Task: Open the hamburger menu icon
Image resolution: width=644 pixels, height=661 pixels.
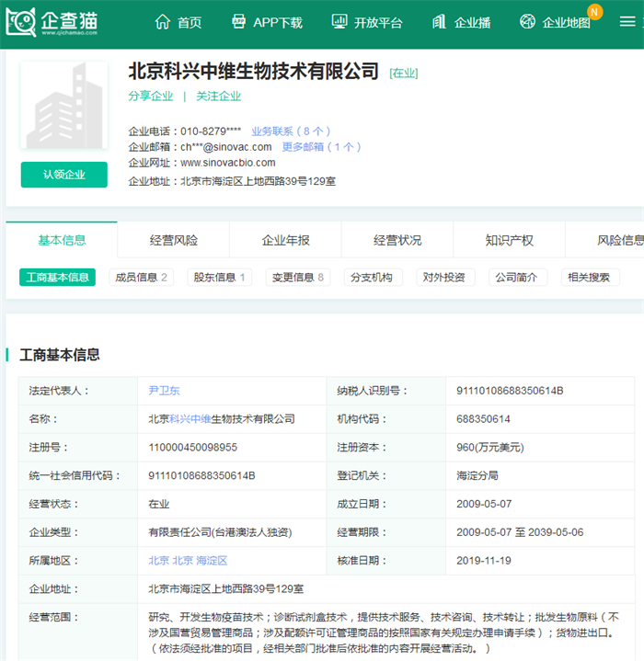Action: 627,21
